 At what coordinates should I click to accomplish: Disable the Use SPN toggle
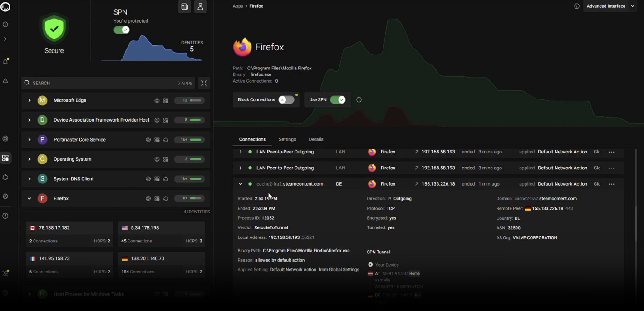click(x=338, y=100)
